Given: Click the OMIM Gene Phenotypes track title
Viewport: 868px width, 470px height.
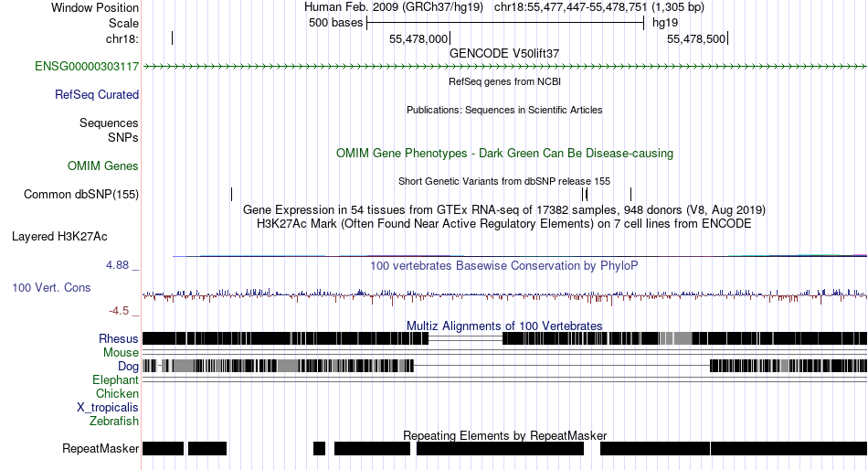Looking at the screenshot, I should [x=505, y=154].
